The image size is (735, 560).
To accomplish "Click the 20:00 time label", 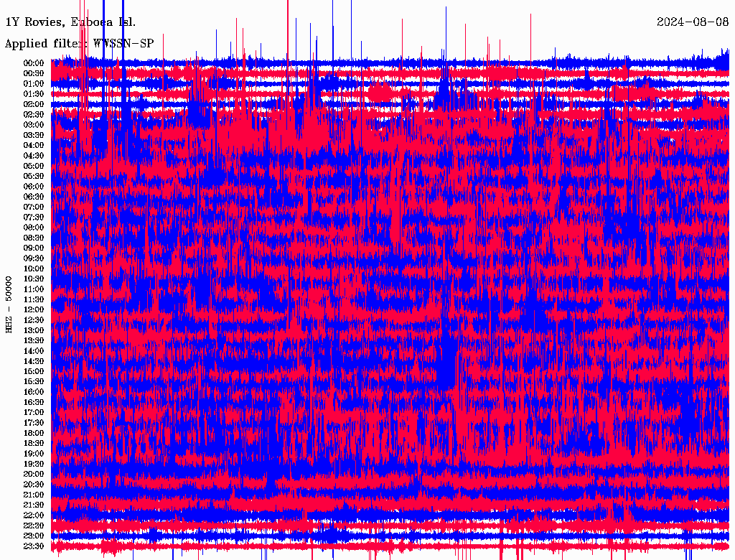I will [34, 475].
